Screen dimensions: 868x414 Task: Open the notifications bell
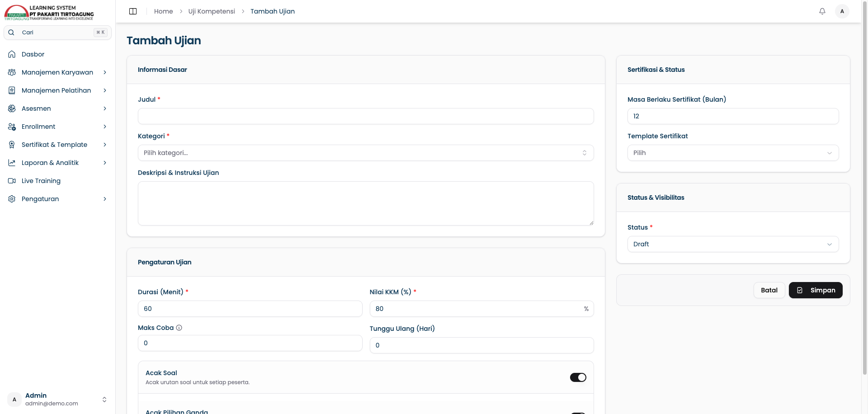pyautogui.click(x=822, y=11)
